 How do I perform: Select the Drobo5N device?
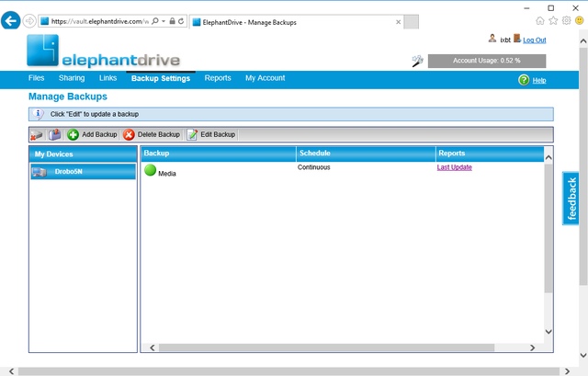(x=84, y=172)
